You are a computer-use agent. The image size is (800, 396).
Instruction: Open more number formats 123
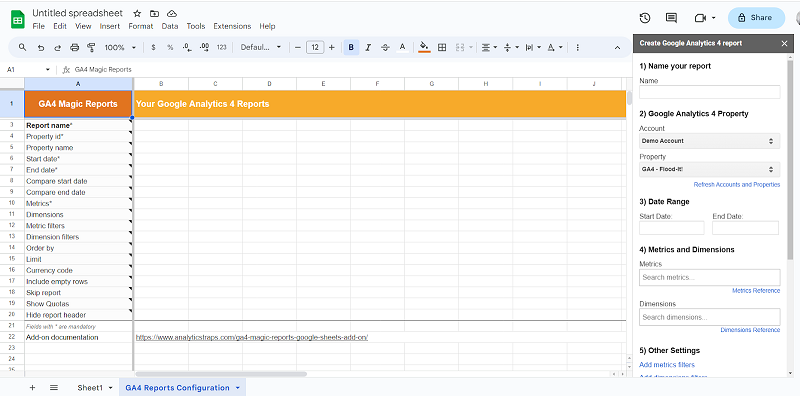click(x=221, y=47)
